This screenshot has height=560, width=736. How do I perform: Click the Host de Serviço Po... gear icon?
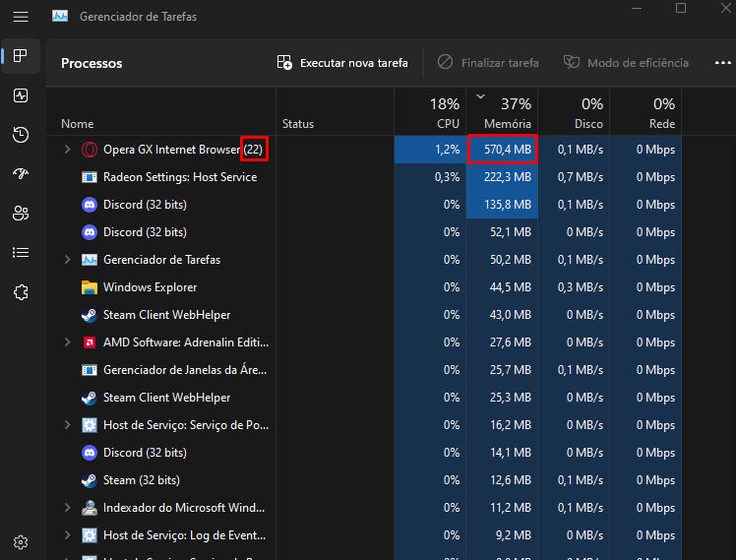pos(90,425)
